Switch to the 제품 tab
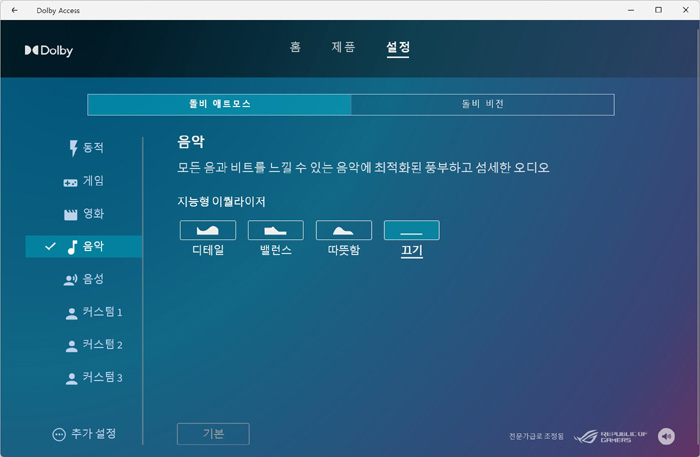Screen dimensions: 700x457 pyautogui.click(x=343, y=47)
